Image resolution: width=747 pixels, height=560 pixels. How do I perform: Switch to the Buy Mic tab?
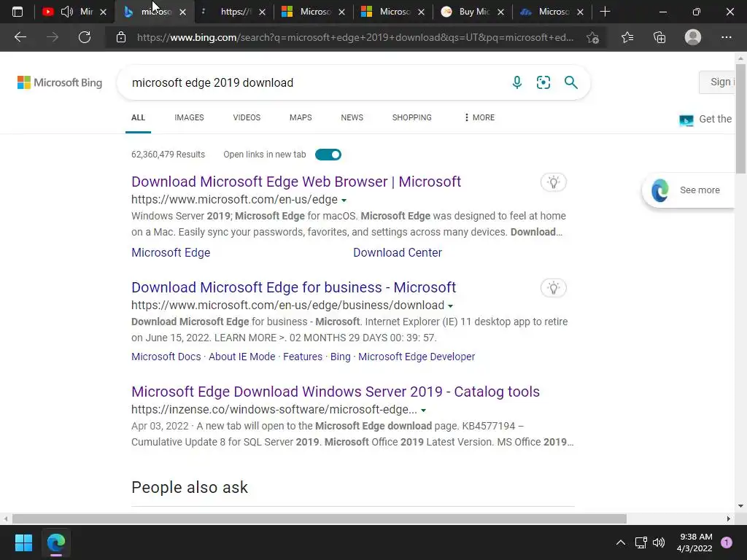(x=473, y=12)
